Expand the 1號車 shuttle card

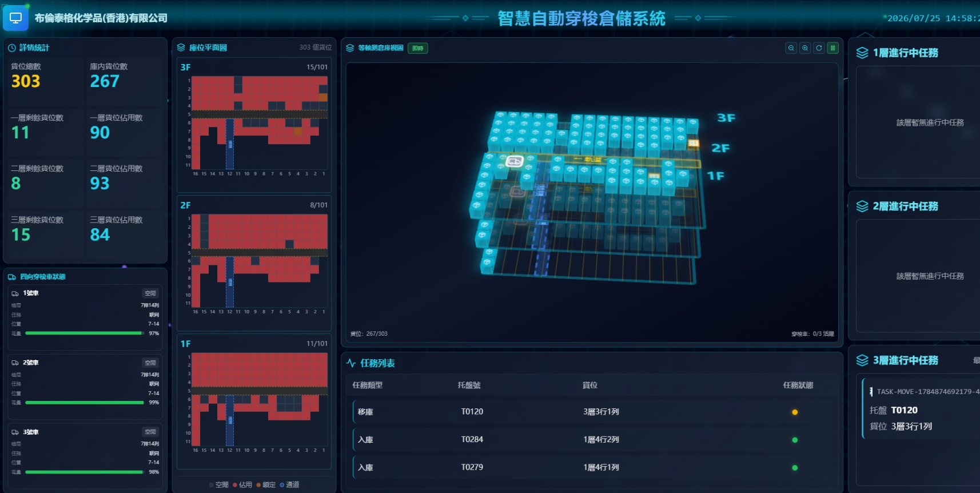85,317
